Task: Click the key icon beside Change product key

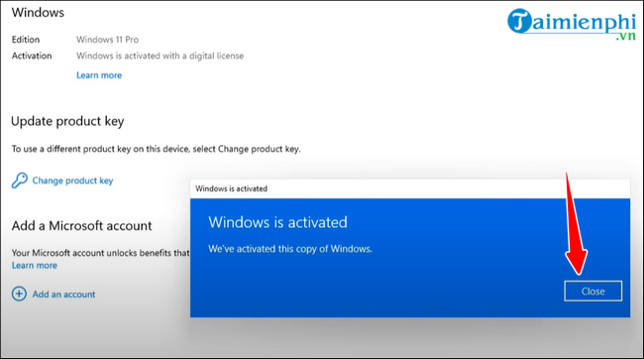Action: pos(19,180)
